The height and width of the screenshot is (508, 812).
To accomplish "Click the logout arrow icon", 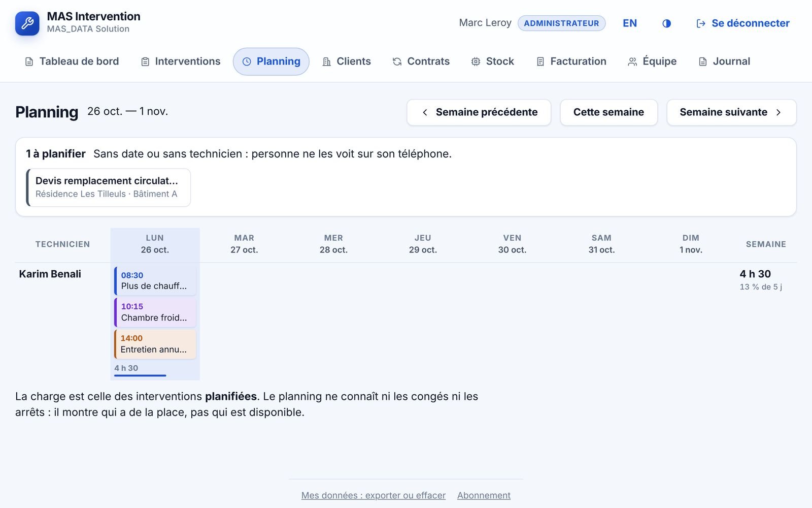I will (x=701, y=23).
